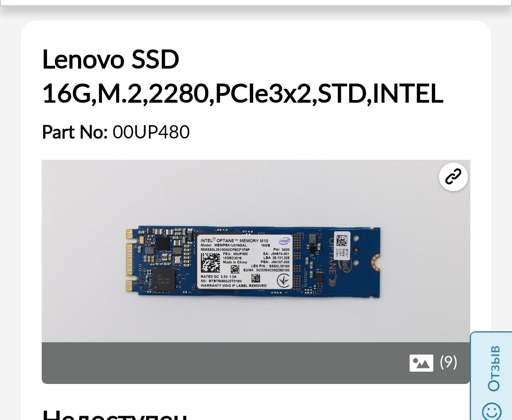The image size is (512, 420).
Task: Click the certification mark on SSD label
Action: (283, 280)
